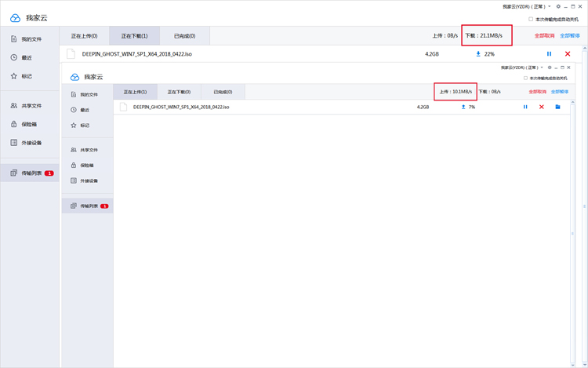588x368 pixels.
Task: Switch to 已完成(0) tab in the back window
Action: point(185,36)
